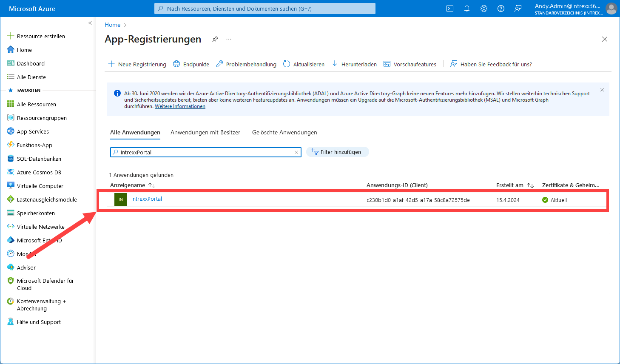The width and height of the screenshot is (620, 364).
Task: Dismiss the ADAL info banner
Action: coord(602,90)
